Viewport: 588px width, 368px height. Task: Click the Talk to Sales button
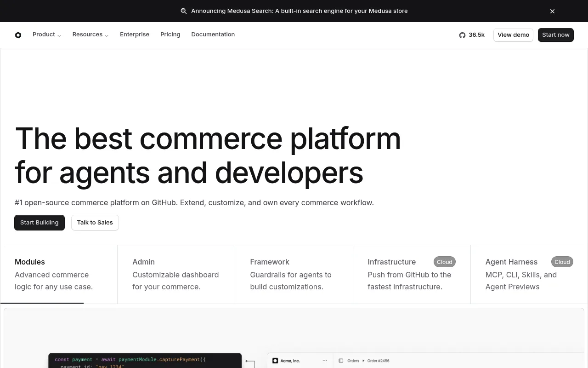(95, 223)
